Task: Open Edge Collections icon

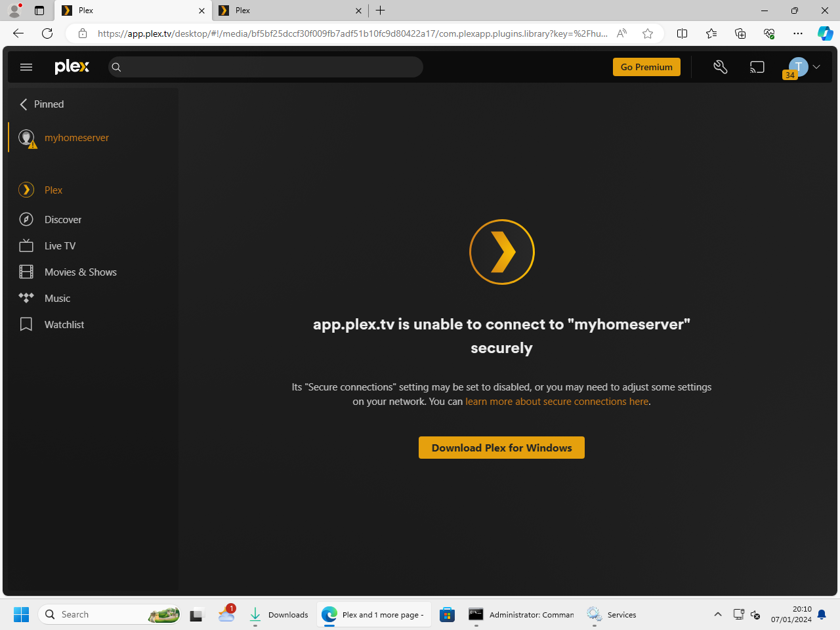Action: click(x=740, y=33)
